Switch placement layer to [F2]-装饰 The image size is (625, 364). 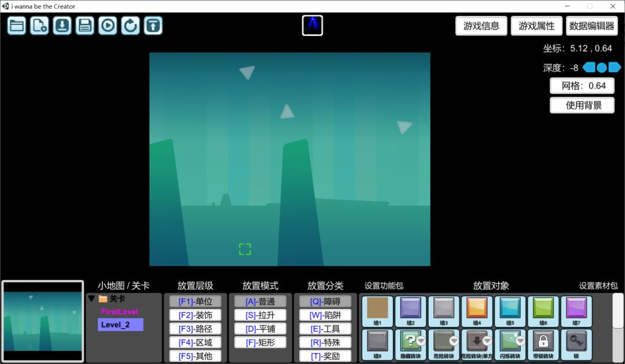pos(195,315)
